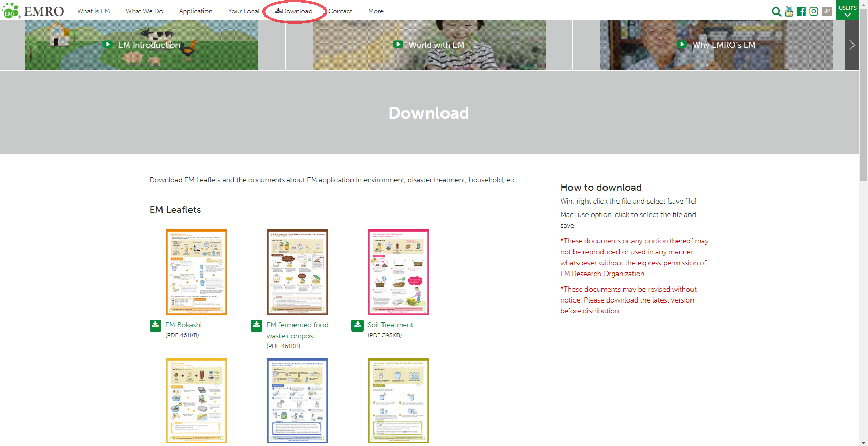Open the Soil Treatment PDF link

coord(390,325)
